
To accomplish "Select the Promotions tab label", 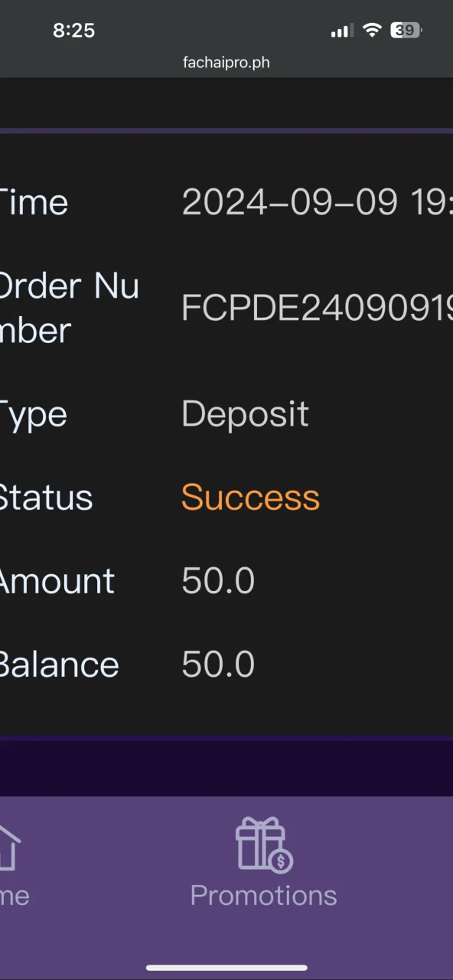I will 263,895.
